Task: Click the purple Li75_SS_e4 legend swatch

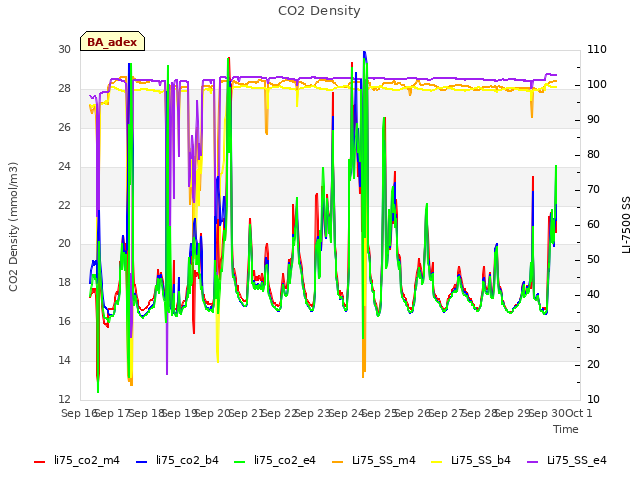Action: (533, 462)
